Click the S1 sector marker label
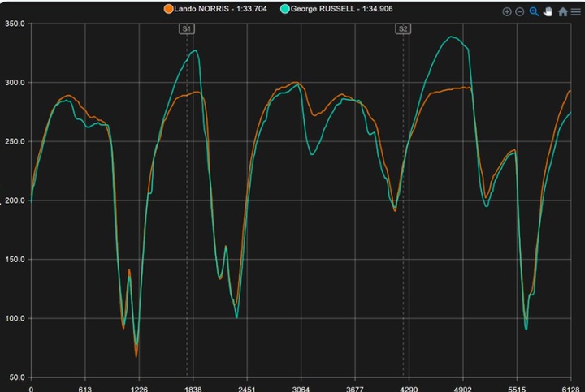Screen dimensions: 585x392 point(187,28)
